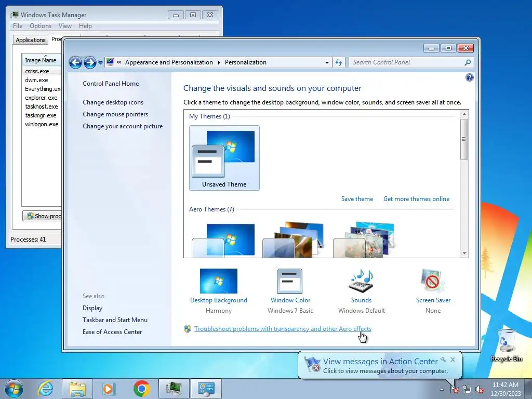Screen dimensions: 532x399
Task: Open Screen Saver settings icon
Action: point(433,281)
